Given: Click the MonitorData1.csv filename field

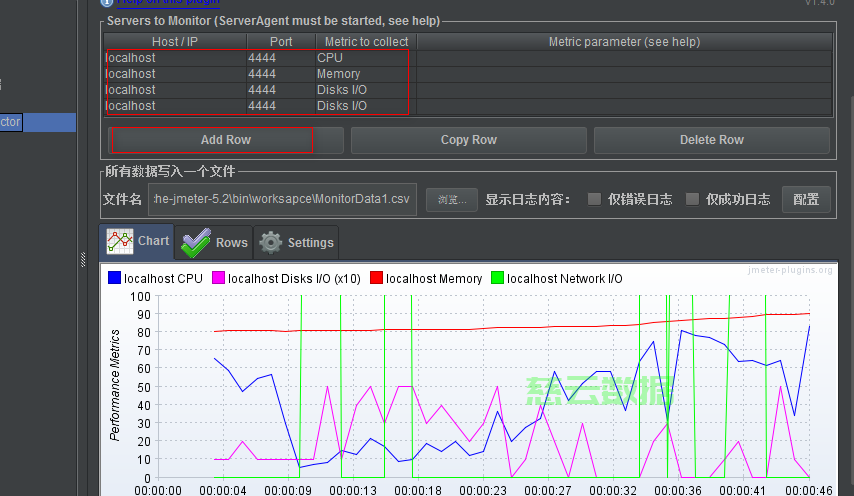Looking at the screenshot, I should pyautogui.click(x=282, y=199).
